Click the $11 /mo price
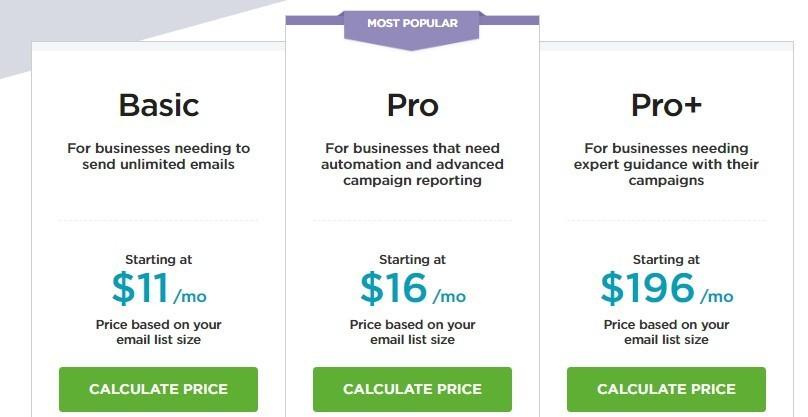The height and width of the screenshot is (417, 808). [x=158, y=288]
